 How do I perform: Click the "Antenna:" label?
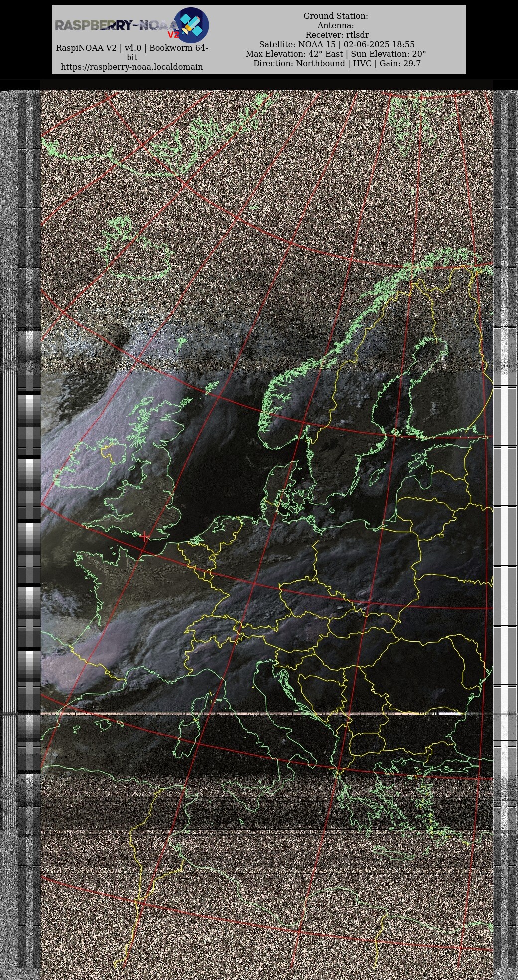(336, 25)
